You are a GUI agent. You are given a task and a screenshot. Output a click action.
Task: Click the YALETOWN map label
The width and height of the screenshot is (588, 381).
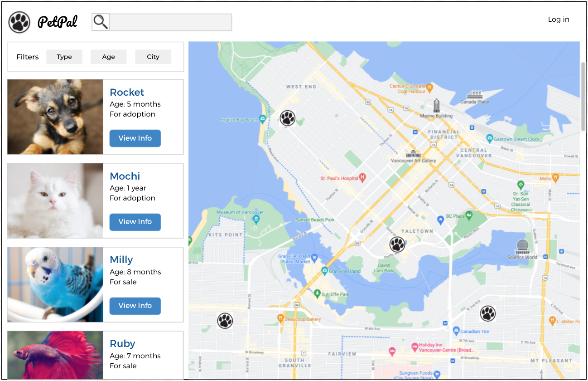coord(417,231)
